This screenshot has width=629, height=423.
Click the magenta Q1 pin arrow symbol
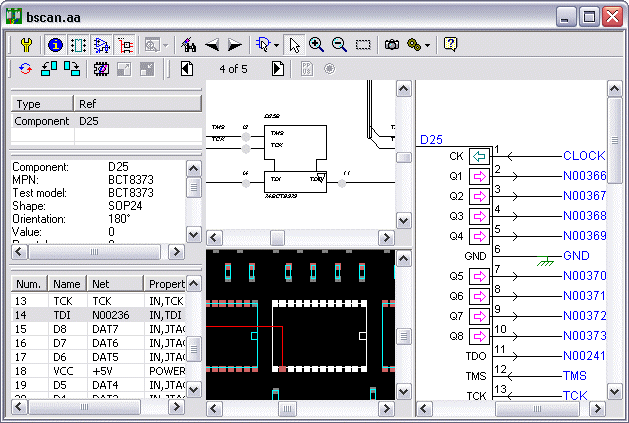pos(479,176)
